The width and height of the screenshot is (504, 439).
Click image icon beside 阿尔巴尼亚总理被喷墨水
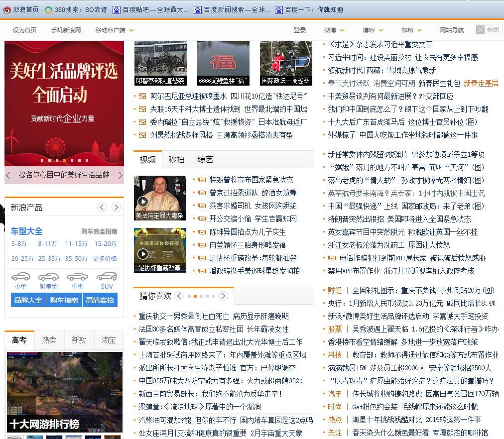coord(142,97)
